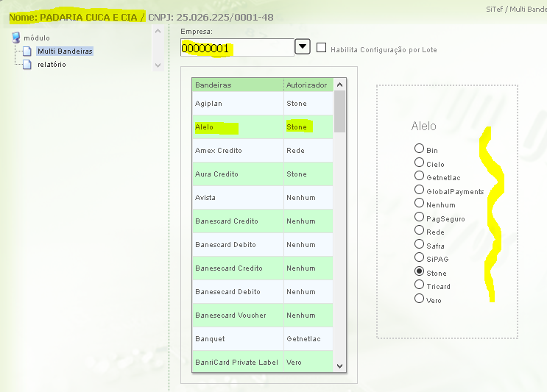Select the Getnetlac radio option
The width and height of the screenshot is (547, 392).
pos(419,176)
